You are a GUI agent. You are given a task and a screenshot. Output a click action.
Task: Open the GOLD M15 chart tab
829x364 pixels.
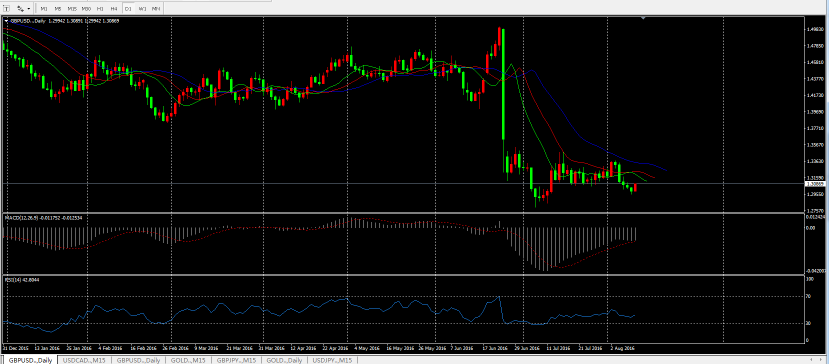click(x=188, y=360)
